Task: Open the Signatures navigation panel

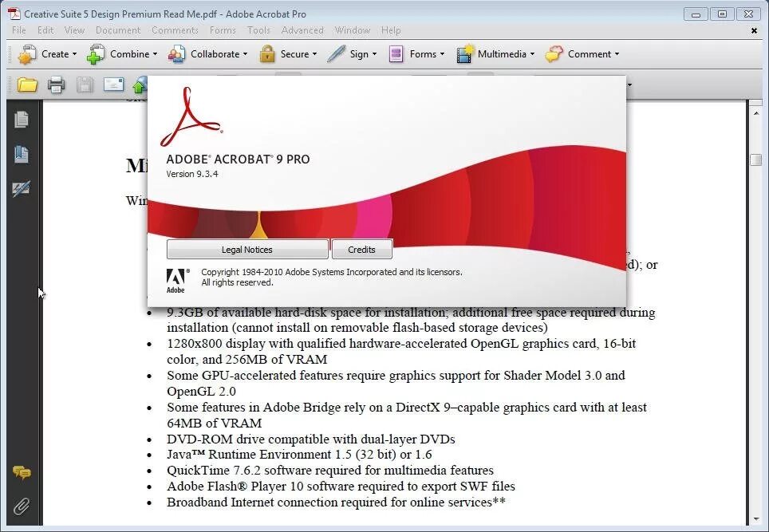Action: [x=21, y=189]
